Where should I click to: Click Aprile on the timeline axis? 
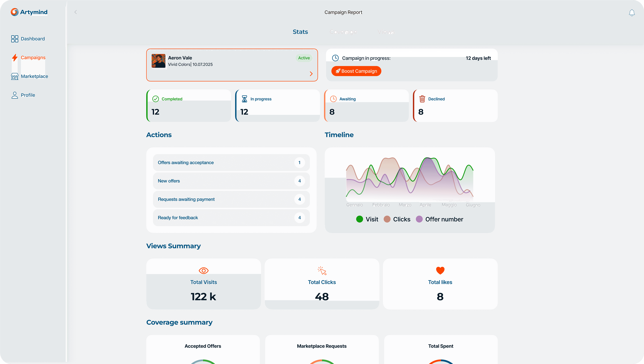pyautogui.click(x=425, y=205)
